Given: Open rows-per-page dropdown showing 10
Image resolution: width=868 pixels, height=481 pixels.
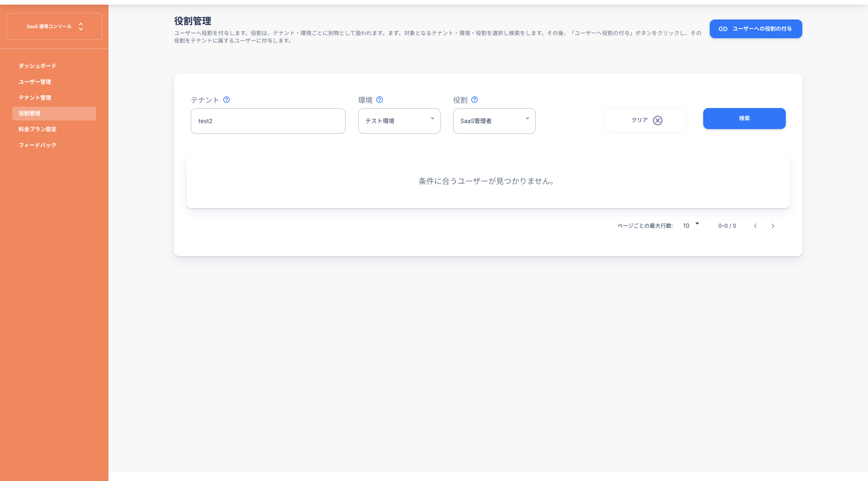Looking at the screenshot, I should 691,225.
